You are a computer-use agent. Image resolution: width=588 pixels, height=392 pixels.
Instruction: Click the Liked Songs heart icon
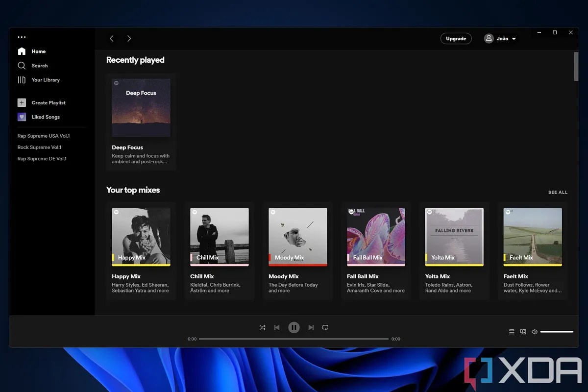(22, 117)
